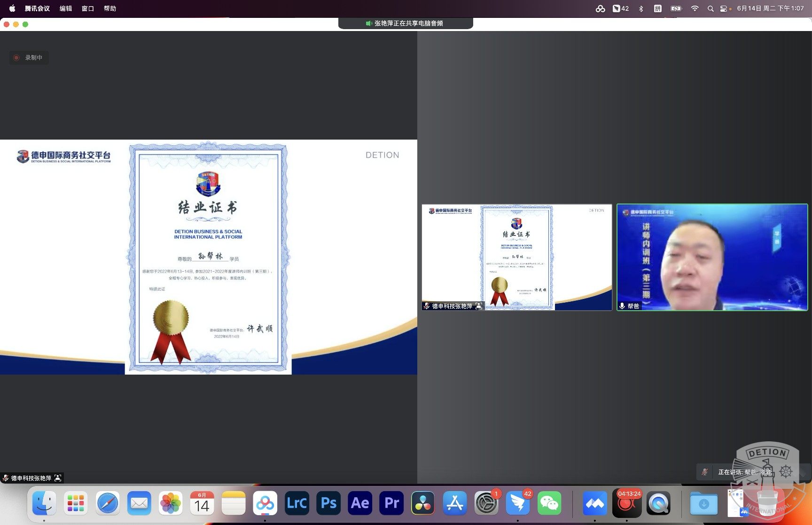Open Downloads folder in the Dock
This screenshot has width=812, height=525.
pyautogui.click(x=703, y=503)
